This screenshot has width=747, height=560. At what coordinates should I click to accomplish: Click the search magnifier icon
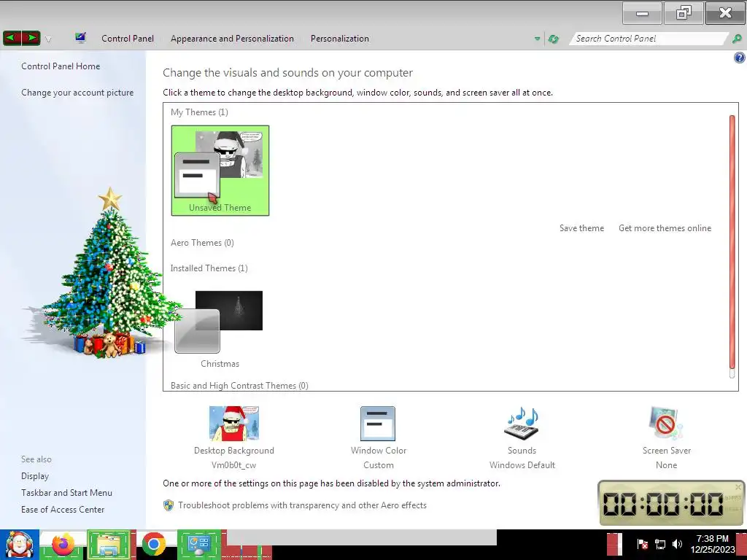point(737,39)
